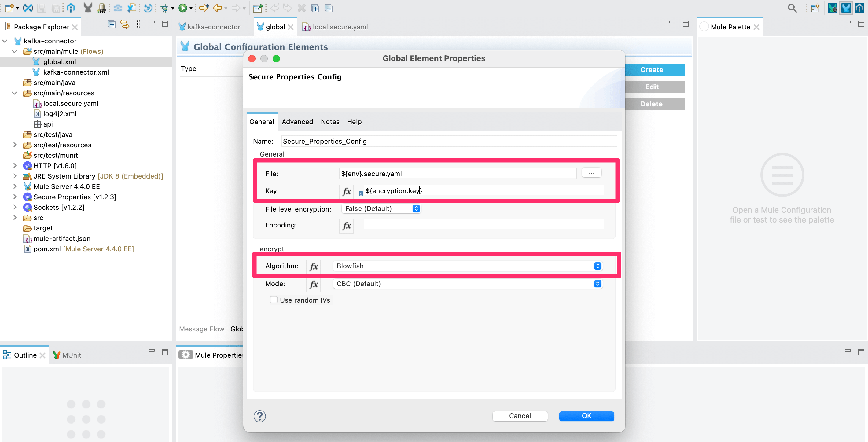Switch to the Advanced tab
The width and height of the screenshot is (868, 442).
(297, 122)
